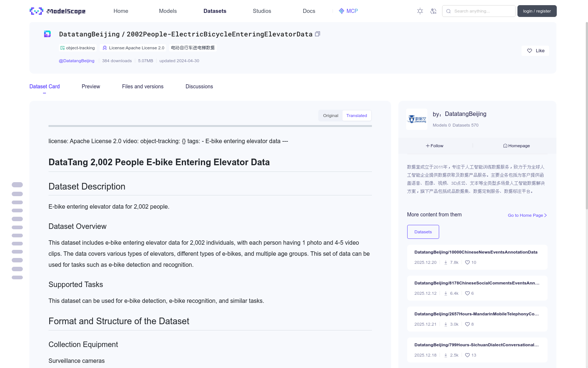The width and height of the screenshot is (588, 368).
Task: Click heart icon on 8178ChineseSocialComments card
Action: (467, 293)
